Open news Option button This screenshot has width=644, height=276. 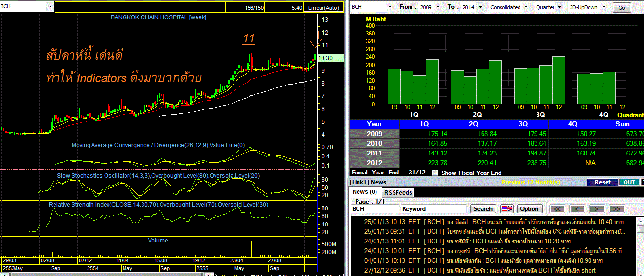[529, 208]
